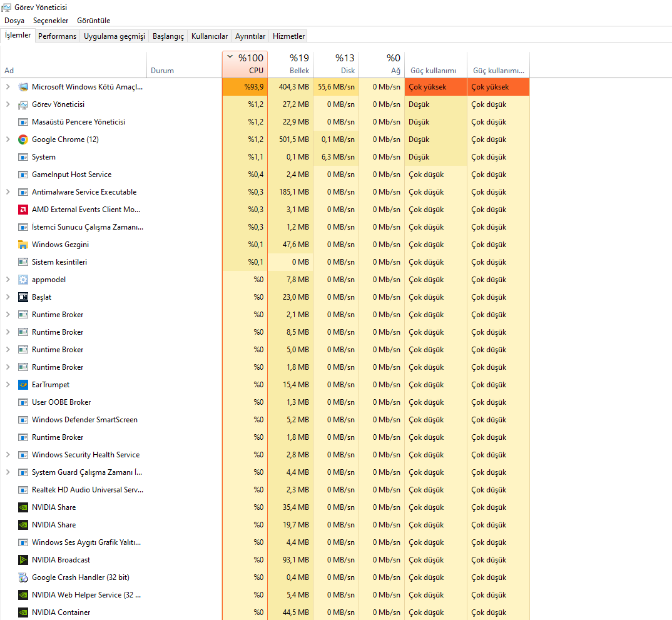Expand the Runtime Broker 2,1 MB group
Image resolution: width=672 pixels, height=620 pixels.
point(8,315)
